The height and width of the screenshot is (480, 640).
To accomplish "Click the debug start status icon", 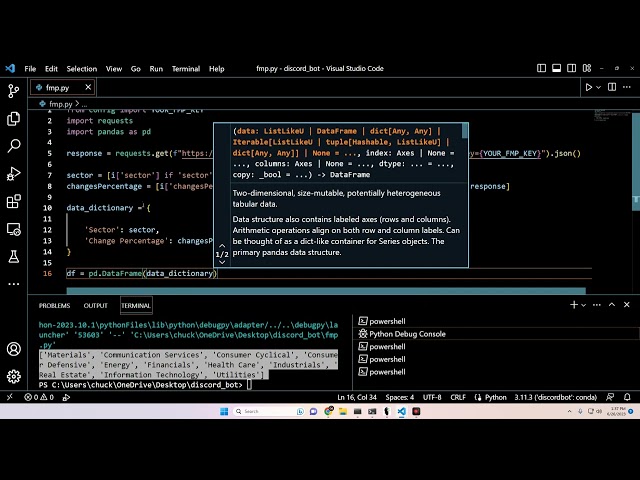I will (67, 397).
